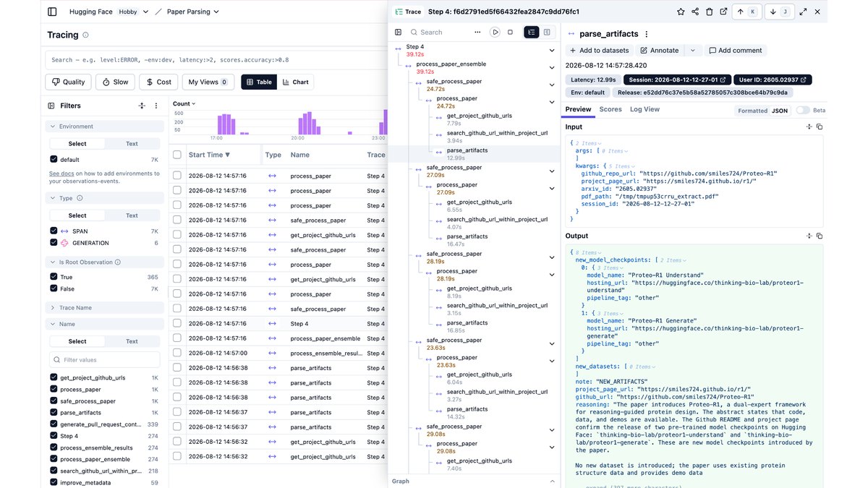The image size is (868, 488).
Task: Apply the Slow quick filter
Action: tap(115, 82)
